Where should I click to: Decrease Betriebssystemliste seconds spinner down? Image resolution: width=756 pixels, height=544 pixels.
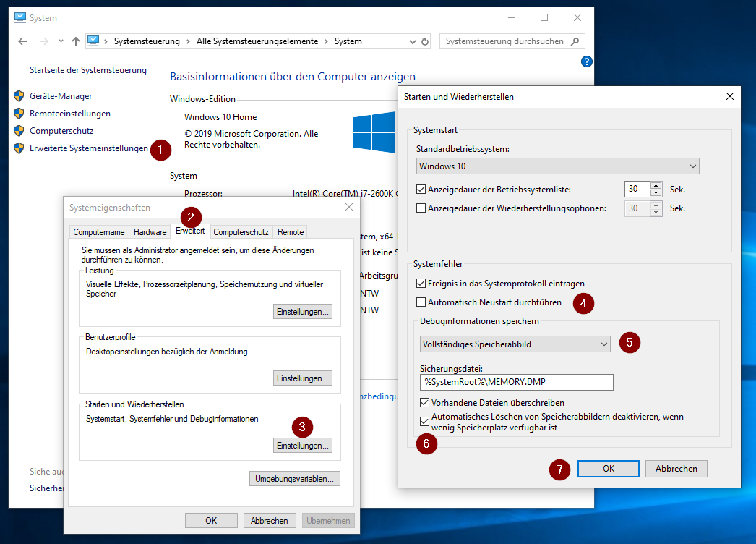coord(656,193)
